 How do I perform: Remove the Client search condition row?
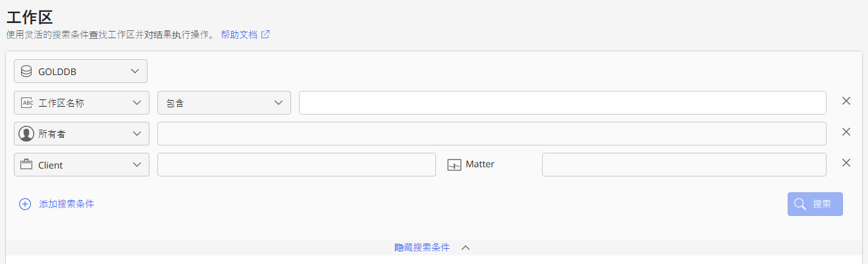pos(846,163)
